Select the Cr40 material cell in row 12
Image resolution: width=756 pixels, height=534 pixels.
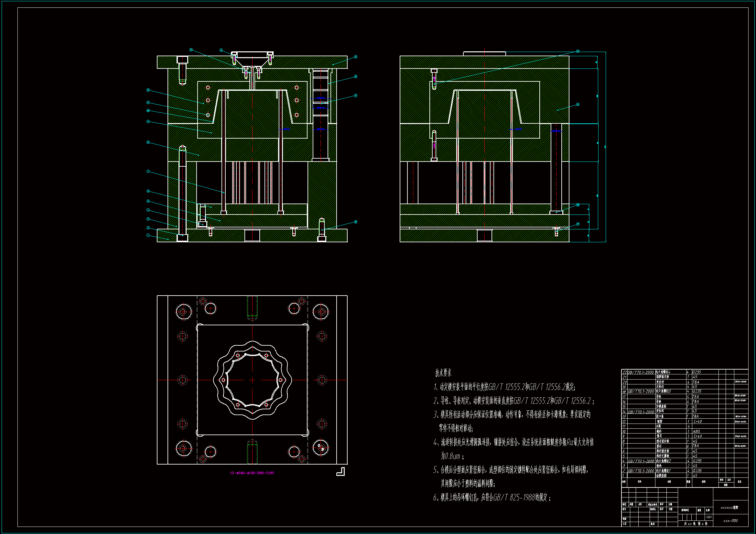click(x=697, y=422)
